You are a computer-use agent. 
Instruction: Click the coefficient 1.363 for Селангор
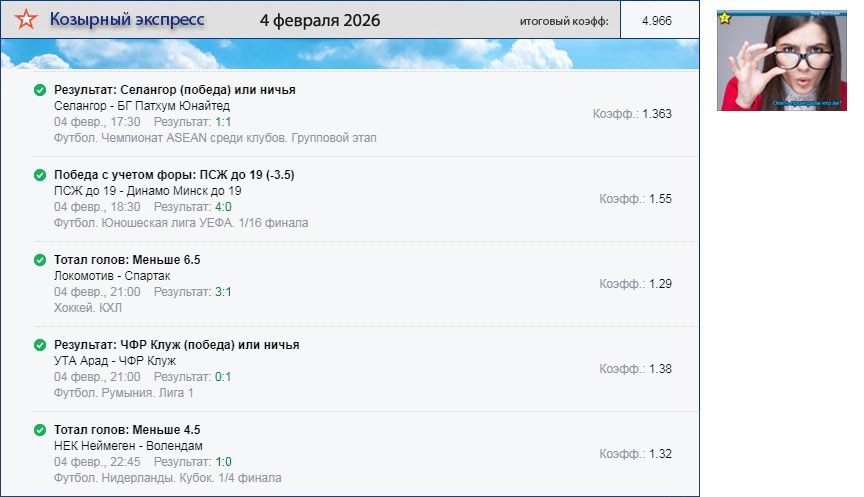click(x=656, y=114)
